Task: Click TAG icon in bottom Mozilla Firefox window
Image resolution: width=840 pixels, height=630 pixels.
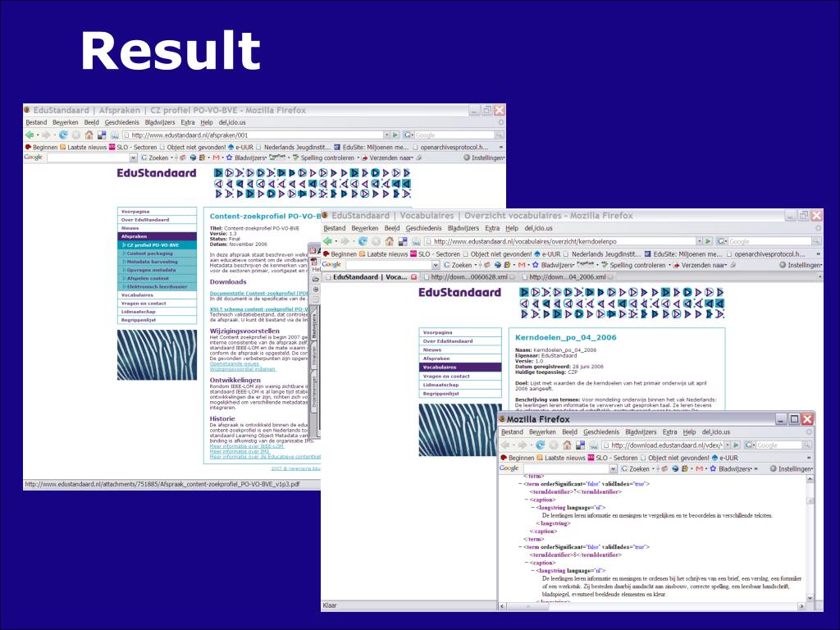Action: pos(594,445)
